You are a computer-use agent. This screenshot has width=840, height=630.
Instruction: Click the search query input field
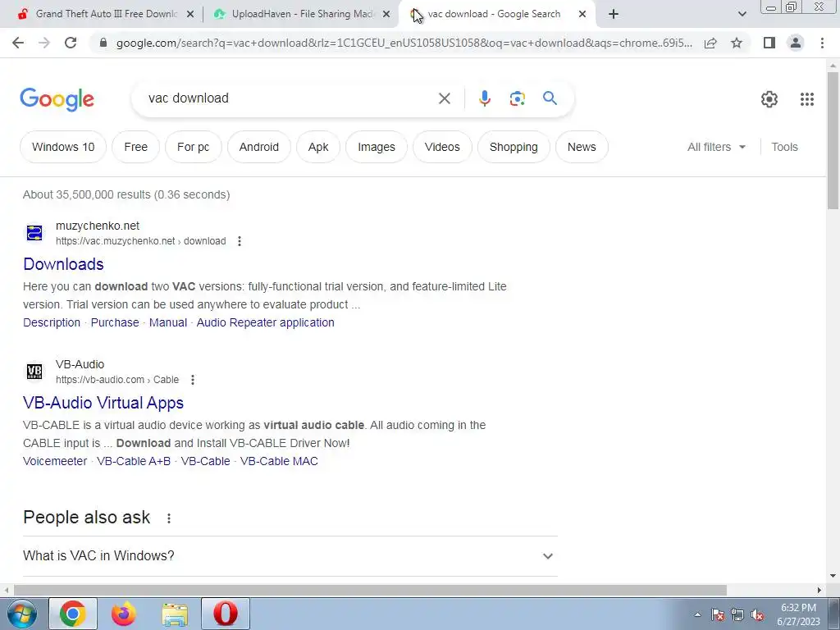(290, 98)
